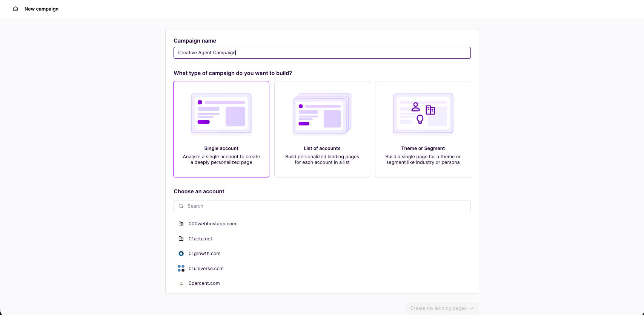This screenshot has width=644, height=315.
Task: Select the 01universe.com account
Action: tap(206, 269)
